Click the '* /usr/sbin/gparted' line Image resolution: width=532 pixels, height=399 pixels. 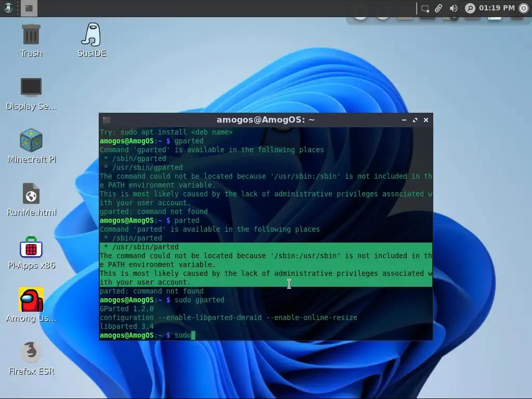click(x=143, y=168)
